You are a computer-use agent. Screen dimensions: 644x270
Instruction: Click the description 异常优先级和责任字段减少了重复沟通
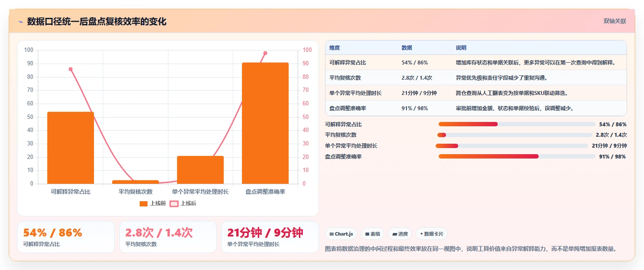(x=502, y=78)
